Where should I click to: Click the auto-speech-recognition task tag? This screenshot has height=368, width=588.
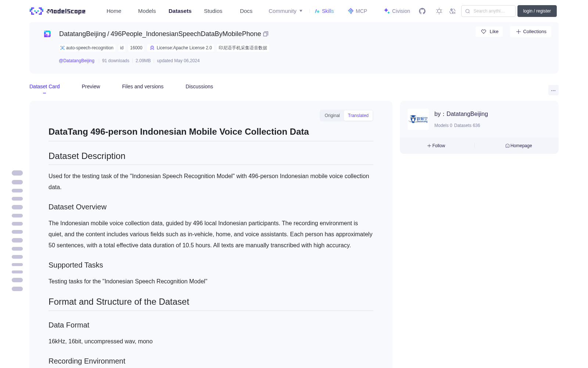pos(87,48)
